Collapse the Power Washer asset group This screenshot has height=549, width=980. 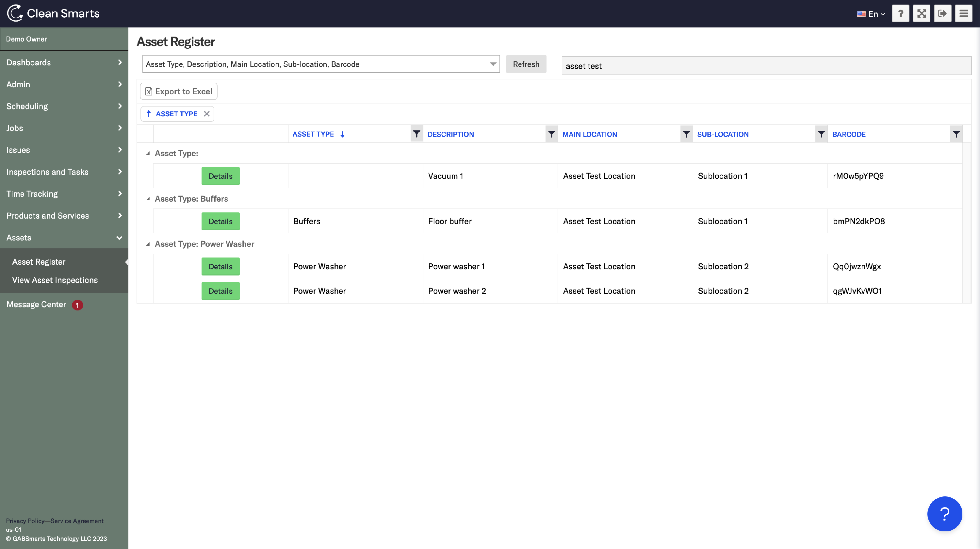[148, 244]
